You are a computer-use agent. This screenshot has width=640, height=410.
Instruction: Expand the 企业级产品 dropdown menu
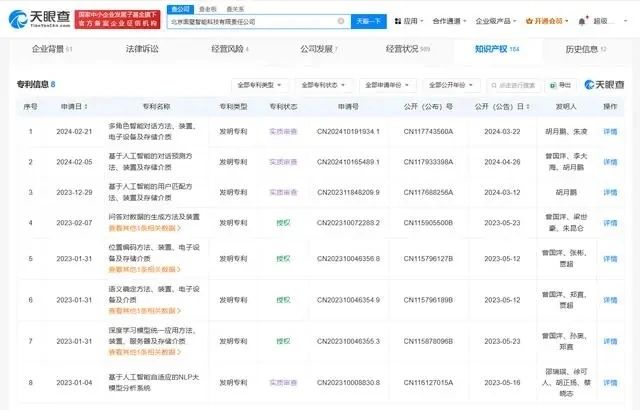496,21
